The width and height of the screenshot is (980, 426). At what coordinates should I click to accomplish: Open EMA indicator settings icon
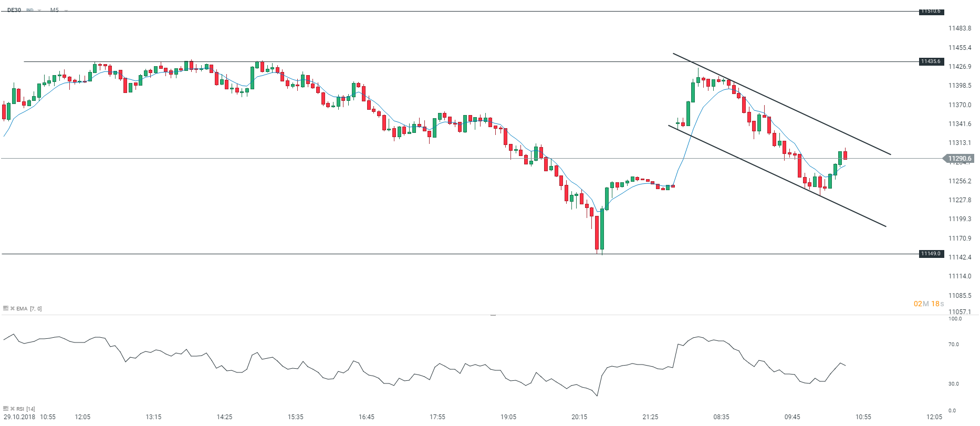[6, 308]
